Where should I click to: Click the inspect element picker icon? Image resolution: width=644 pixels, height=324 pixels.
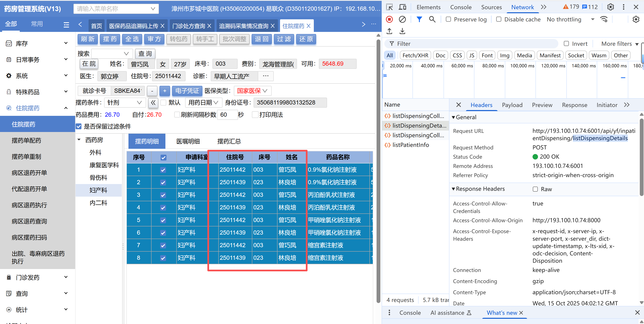point(389,7)
